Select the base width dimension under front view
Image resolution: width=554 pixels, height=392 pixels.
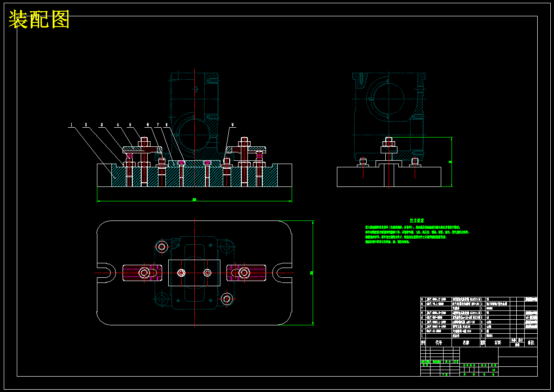point(194,200)
